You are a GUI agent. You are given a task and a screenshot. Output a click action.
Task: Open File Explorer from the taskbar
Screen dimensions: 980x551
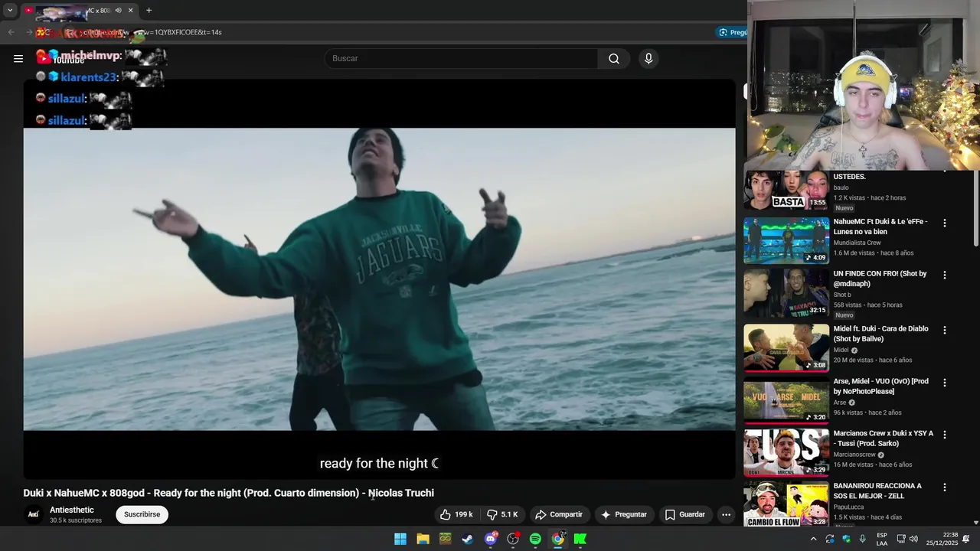423,539
